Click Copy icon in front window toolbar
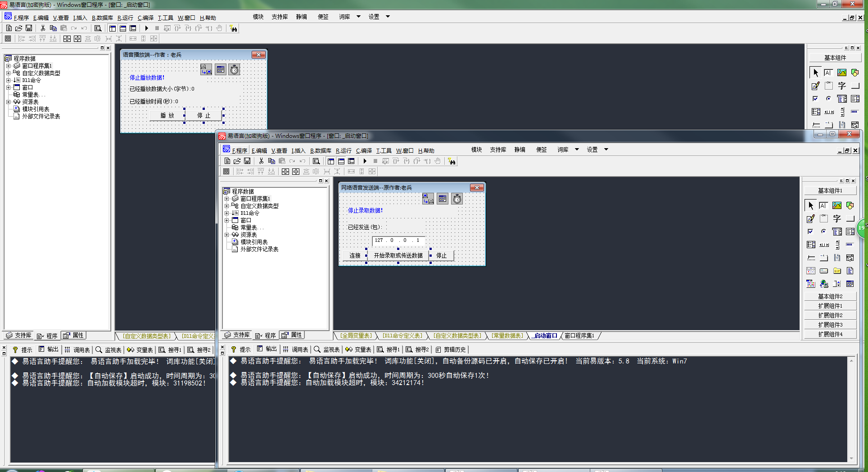This screenshot has height=472, width=868. 271,161
